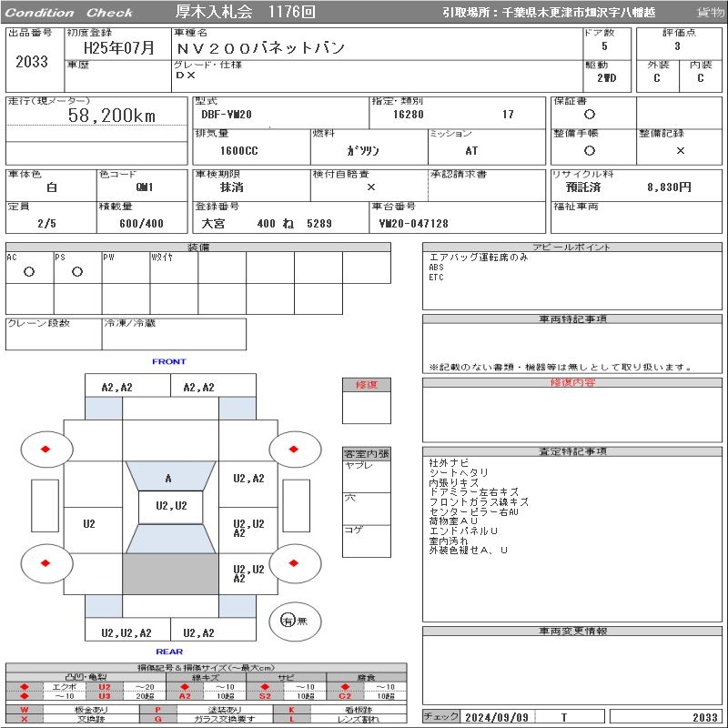Click the mileage 58,200km
The image size is (728, 728).
click(x=111, y=116)
